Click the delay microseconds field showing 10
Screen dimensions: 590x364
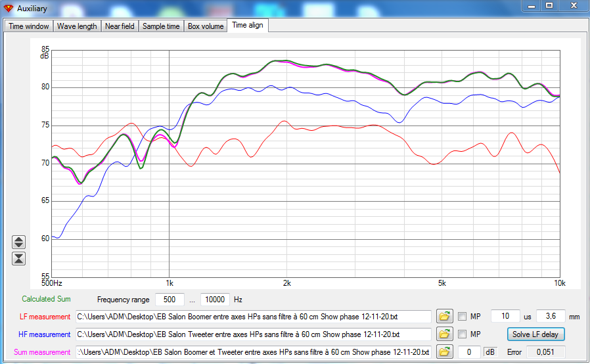(505, 316)
